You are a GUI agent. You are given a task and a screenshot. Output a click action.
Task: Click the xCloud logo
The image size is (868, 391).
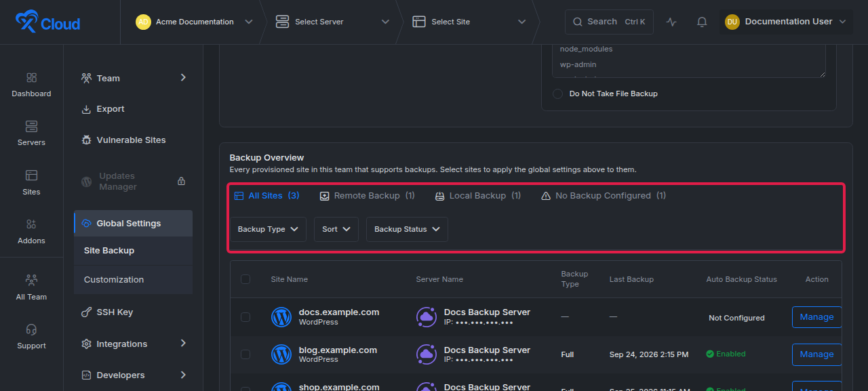click(47, 22)
